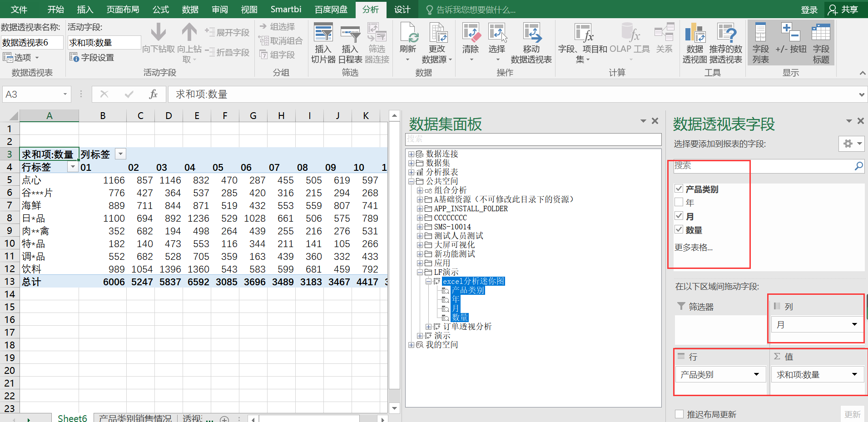Open the Name Box dropdown arrow
This screenshot has width=868, height=422.
[65, 94]
